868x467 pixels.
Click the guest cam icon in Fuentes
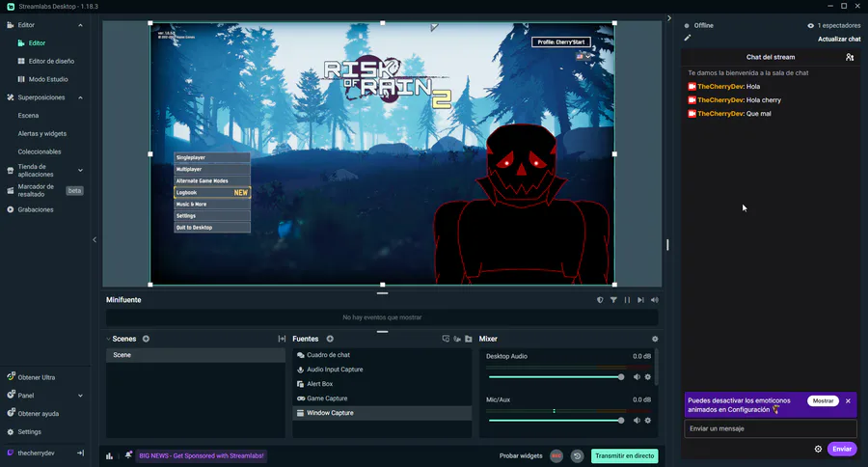click(457, 339)
